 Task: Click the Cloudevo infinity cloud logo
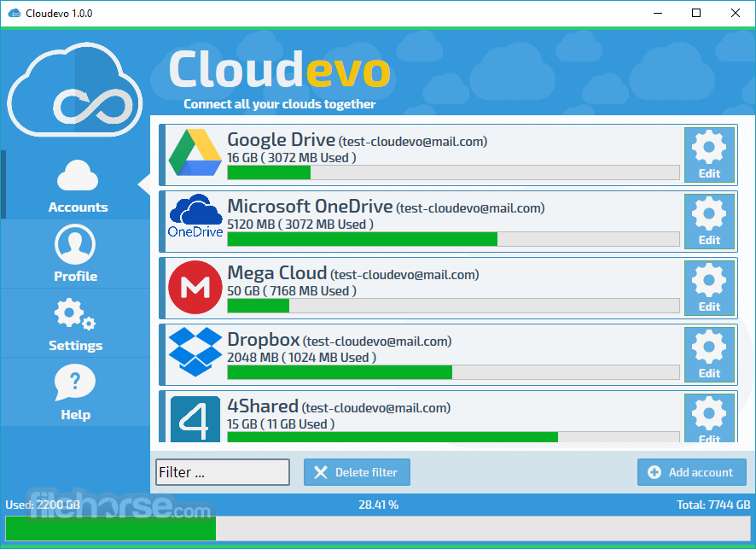pos(75,90)
